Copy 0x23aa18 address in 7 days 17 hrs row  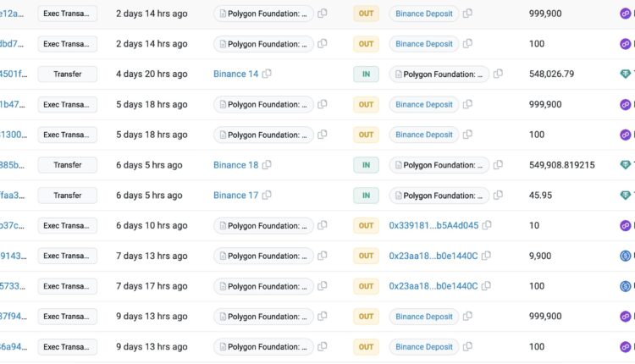[x=486, y=286]
